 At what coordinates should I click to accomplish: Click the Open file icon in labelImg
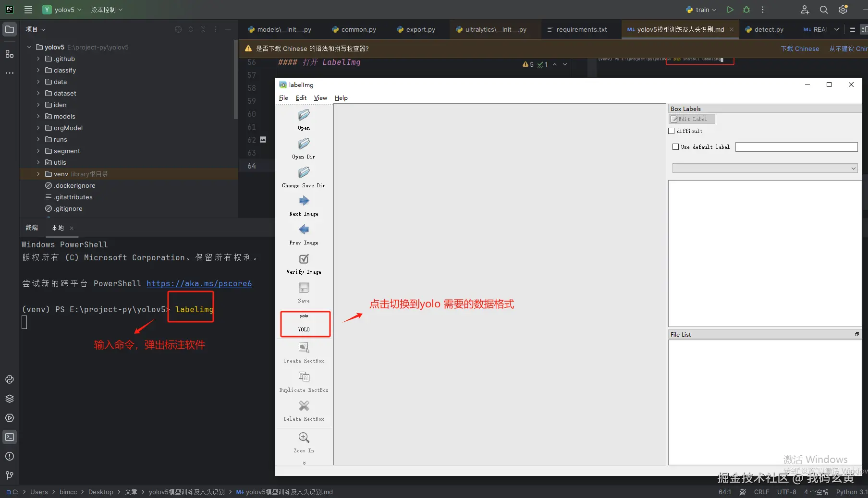(x=304, y=115)
